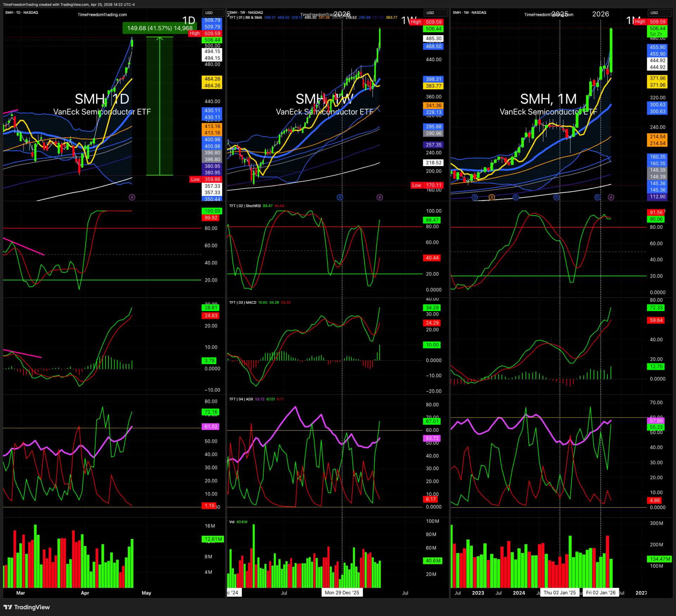Click the TradingView logo at bottom left
The width and height of the screenshot is (676, 616).
[27, 607]
